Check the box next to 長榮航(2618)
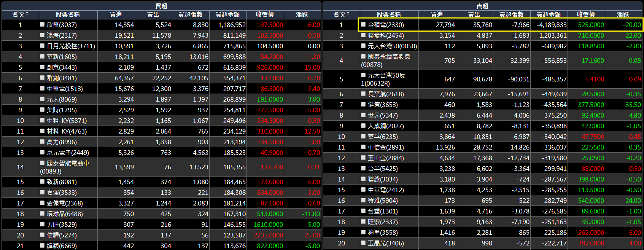This screenshot has height=250, width=644. (x=363, y=94)
